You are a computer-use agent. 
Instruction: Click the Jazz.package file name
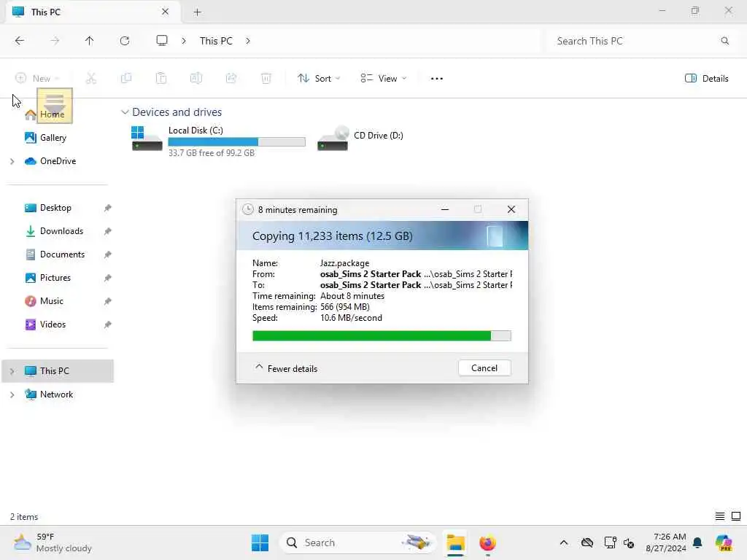[344, 262]
